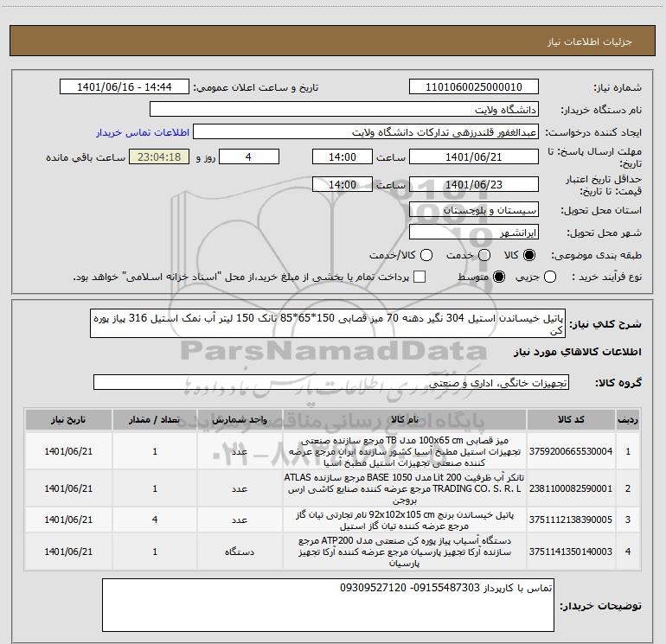
Task: Click the buyer name field دانشگاه ولایت
Action: [x=344, y=109]
